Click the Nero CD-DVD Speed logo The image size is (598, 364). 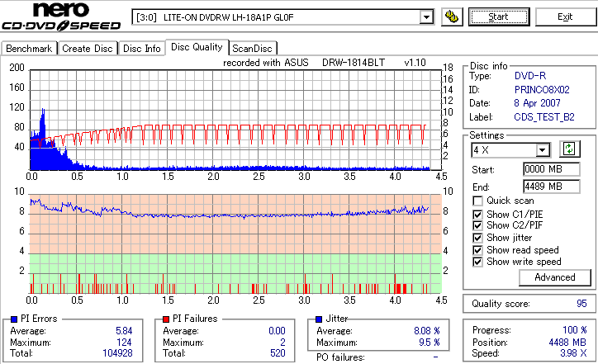(61, 17)
